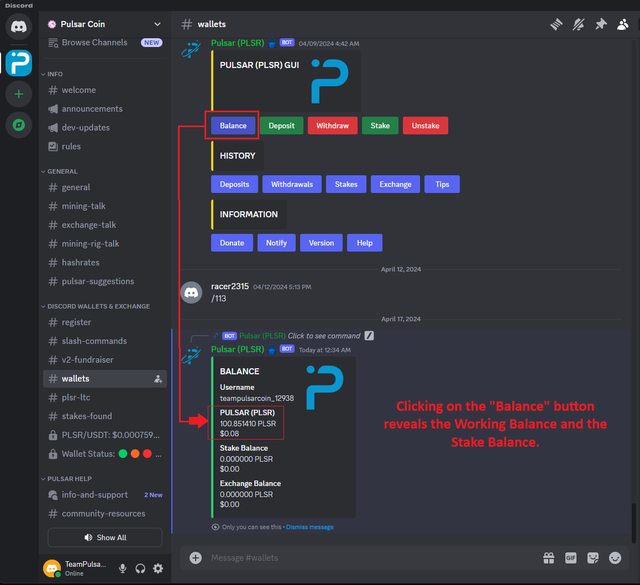Click the Tips history button

442,184
